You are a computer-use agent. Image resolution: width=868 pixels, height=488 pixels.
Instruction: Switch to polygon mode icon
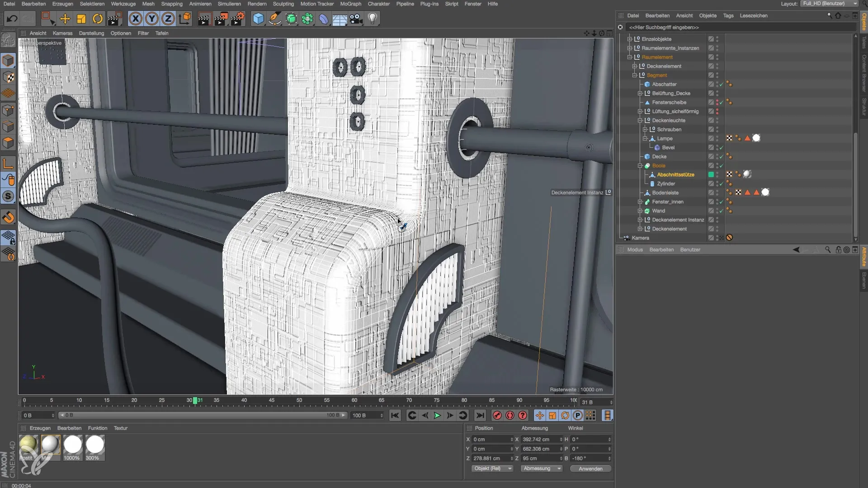pos(8,143)
